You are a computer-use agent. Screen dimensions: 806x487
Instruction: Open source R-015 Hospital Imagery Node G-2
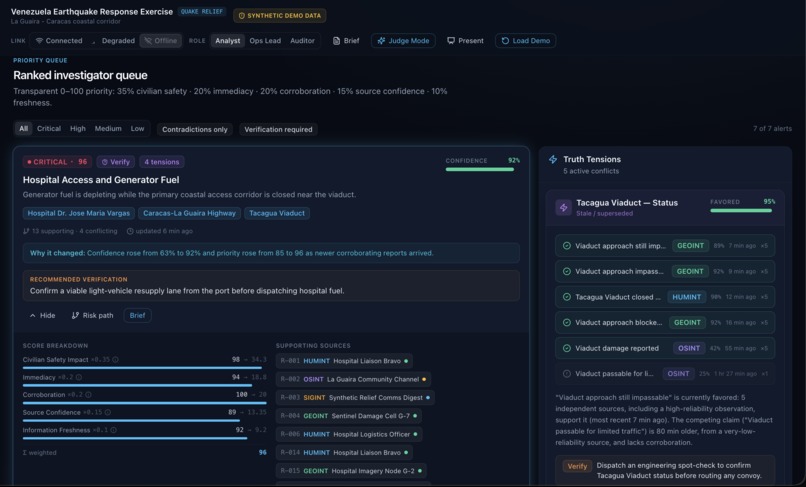click(351, 471)
